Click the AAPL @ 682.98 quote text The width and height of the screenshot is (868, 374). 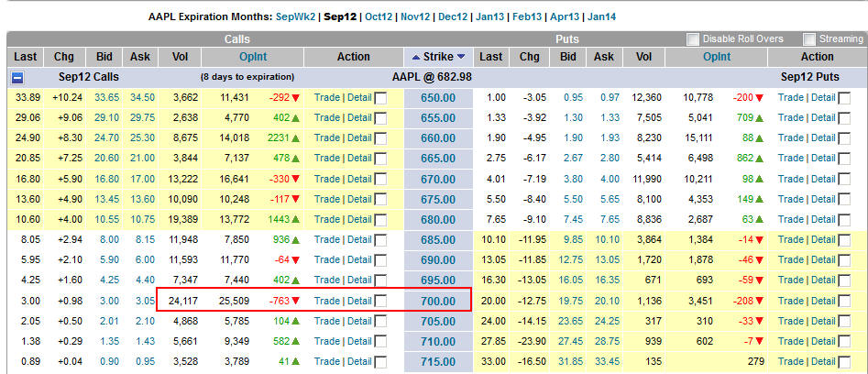(433, 77)
